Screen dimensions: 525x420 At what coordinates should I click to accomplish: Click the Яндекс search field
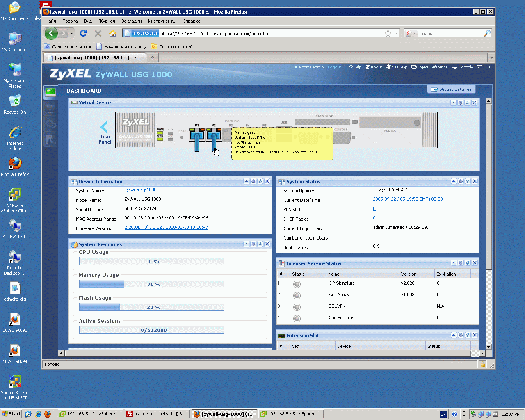coord(450,34)
